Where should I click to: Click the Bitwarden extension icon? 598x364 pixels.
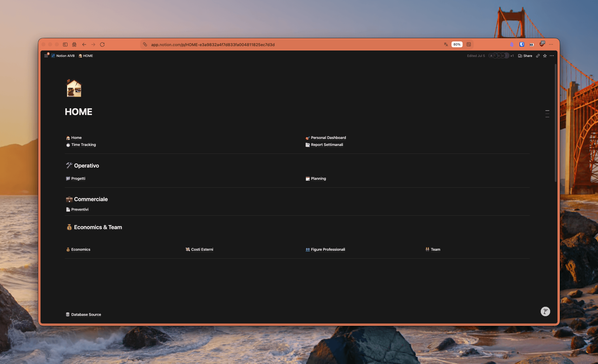522,44
